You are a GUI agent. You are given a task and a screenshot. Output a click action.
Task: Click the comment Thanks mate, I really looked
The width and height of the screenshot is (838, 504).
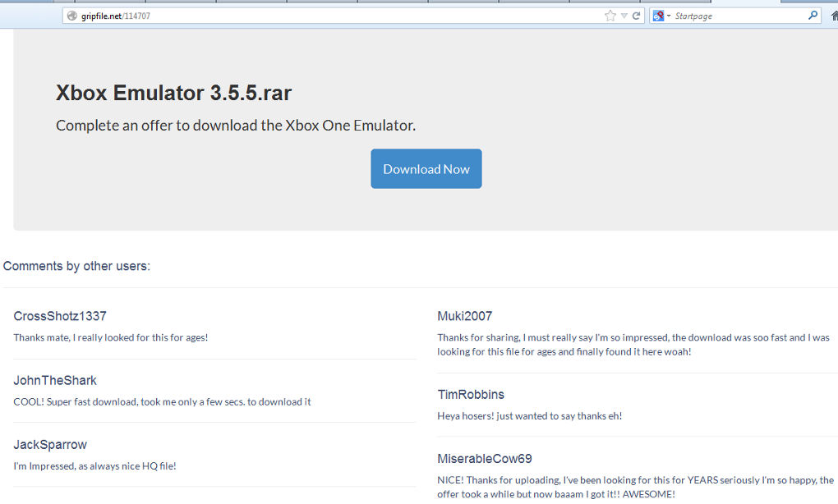click(111, 337)
